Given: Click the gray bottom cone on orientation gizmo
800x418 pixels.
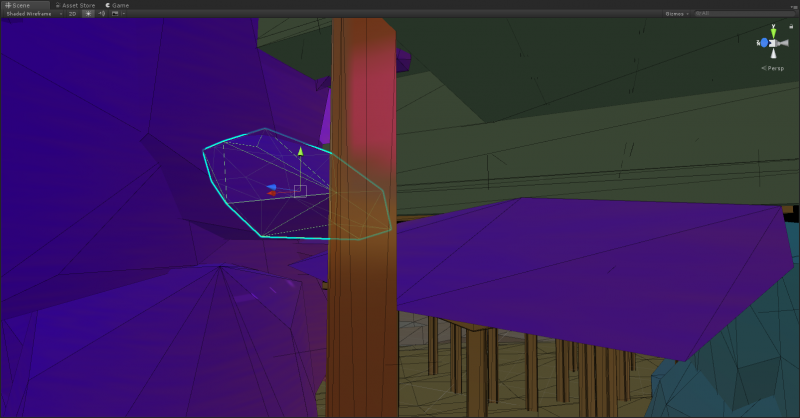Looking at the screenshot, I should [773, 54].
